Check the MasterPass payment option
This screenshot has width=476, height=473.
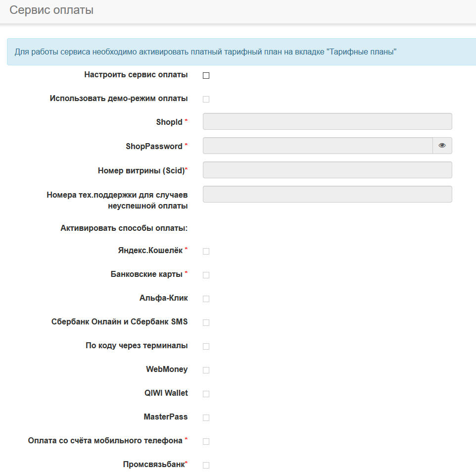pyautogui.click(x=206, y=418)
